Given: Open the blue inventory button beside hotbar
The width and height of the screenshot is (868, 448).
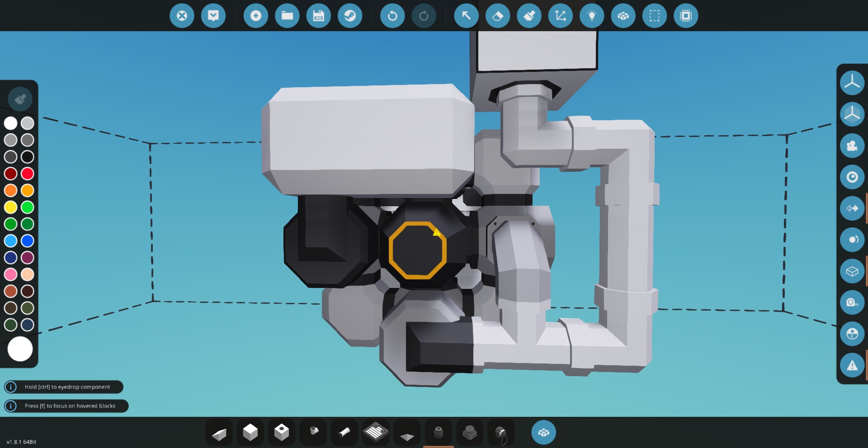Looking at the screenshot, I should click(x=543, y=433).
